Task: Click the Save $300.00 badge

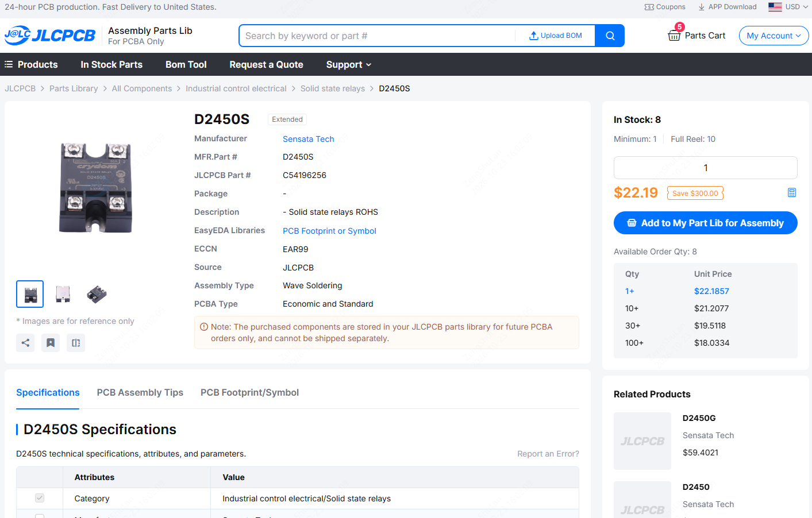Action: coord(695,193)
